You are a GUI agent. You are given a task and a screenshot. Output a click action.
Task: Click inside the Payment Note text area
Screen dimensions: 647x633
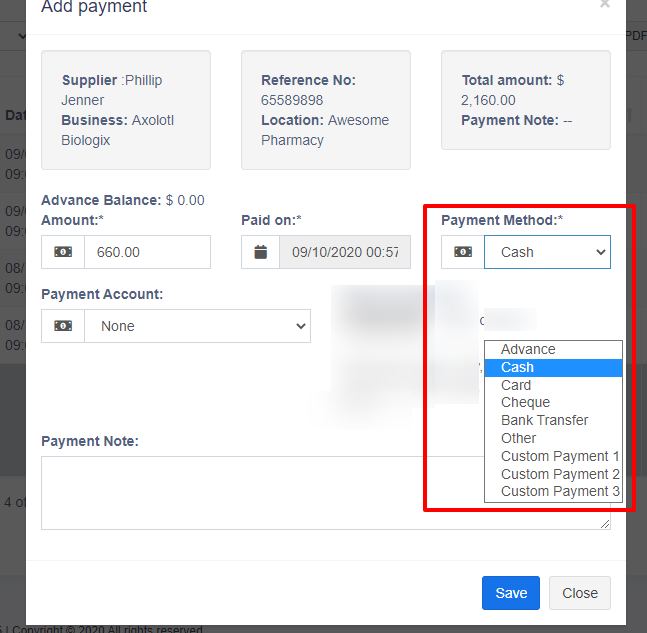(230, 492)
